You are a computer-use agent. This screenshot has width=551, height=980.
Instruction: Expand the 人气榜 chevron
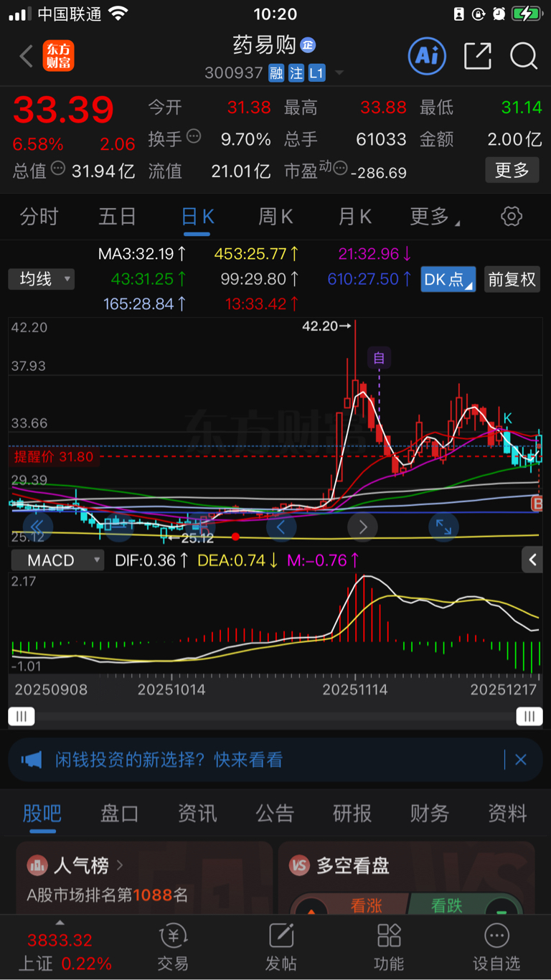tap(119, 866)
